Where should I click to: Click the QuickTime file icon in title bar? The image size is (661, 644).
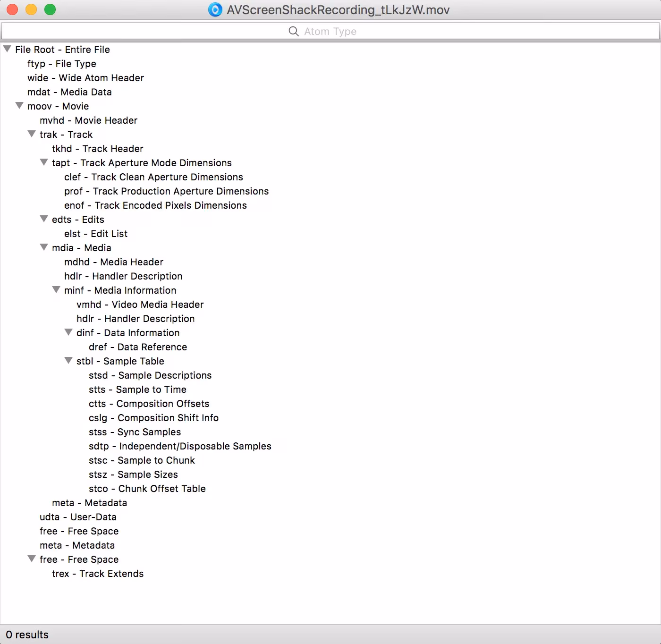pos(215,10)
